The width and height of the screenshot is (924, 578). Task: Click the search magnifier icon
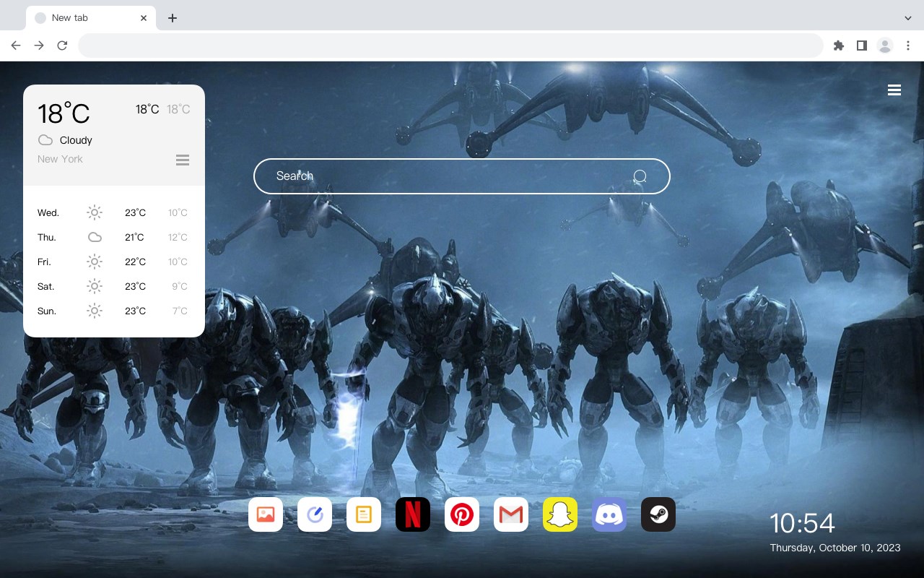click(x=640, y=176)
